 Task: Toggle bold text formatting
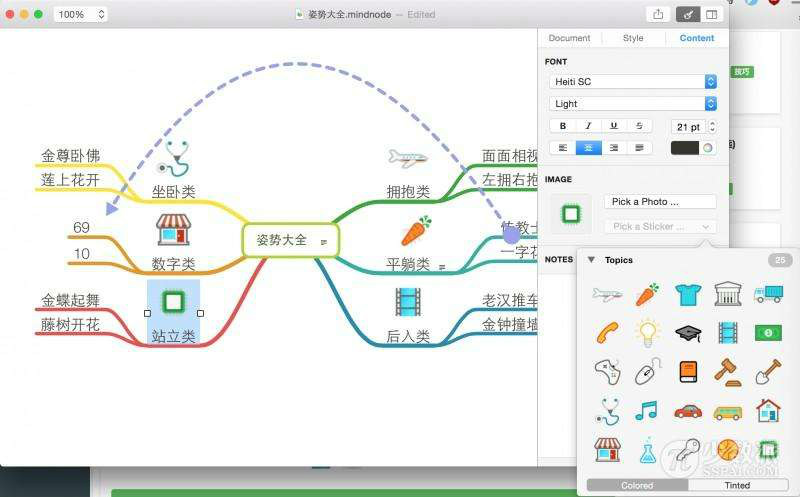562,126
